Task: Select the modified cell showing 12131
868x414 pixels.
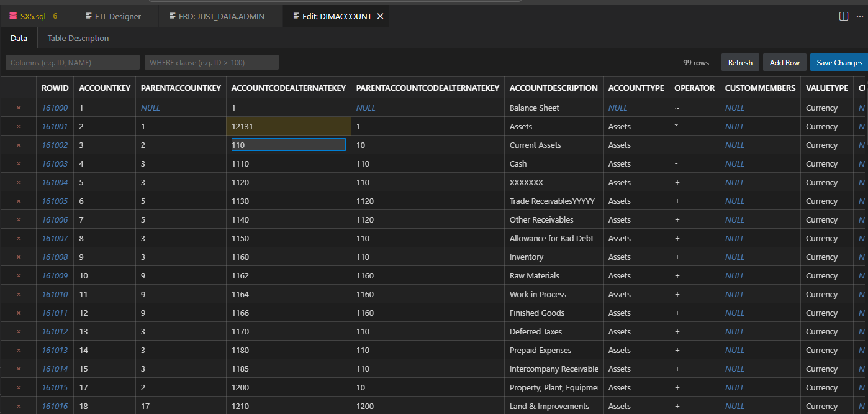Action: (289, 126)
